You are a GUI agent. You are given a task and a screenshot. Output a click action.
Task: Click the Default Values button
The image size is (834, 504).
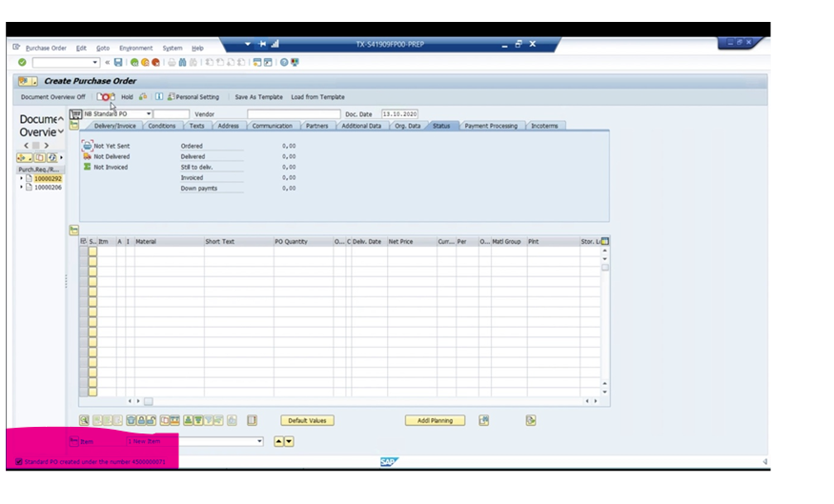pyautogui.click(x=308, y=420)
